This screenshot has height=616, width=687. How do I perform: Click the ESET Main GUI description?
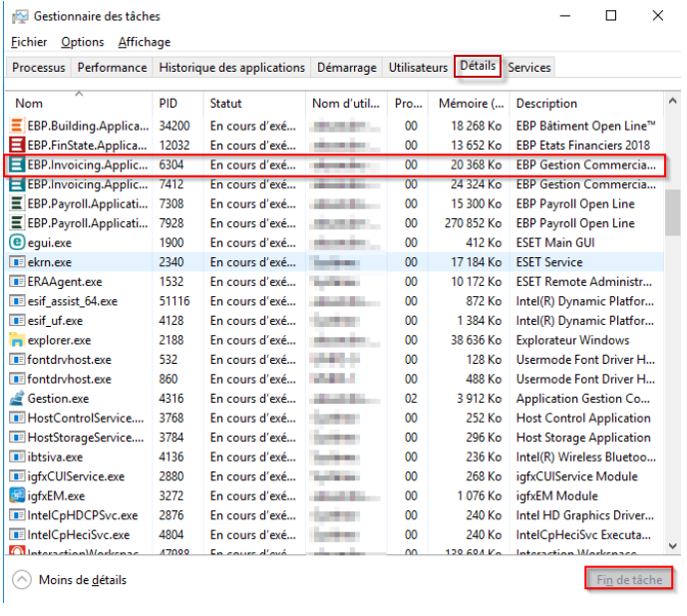pyautogui.click(x=555, y=242)
